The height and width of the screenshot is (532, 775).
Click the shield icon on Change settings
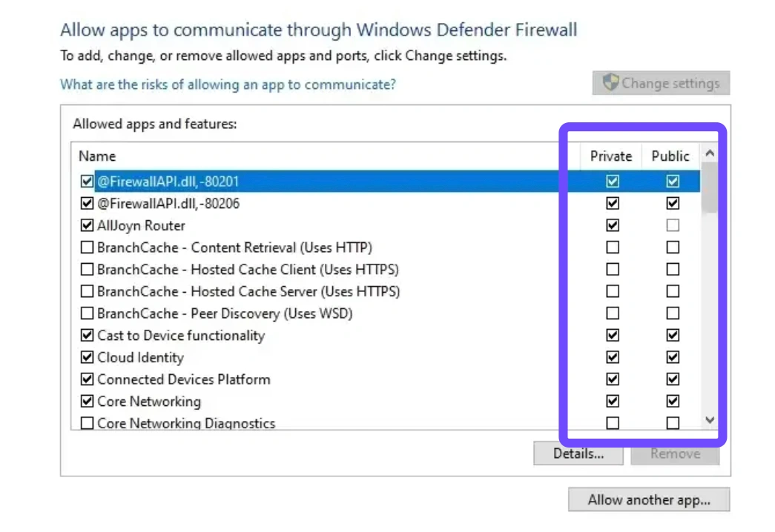click(610, 82)
